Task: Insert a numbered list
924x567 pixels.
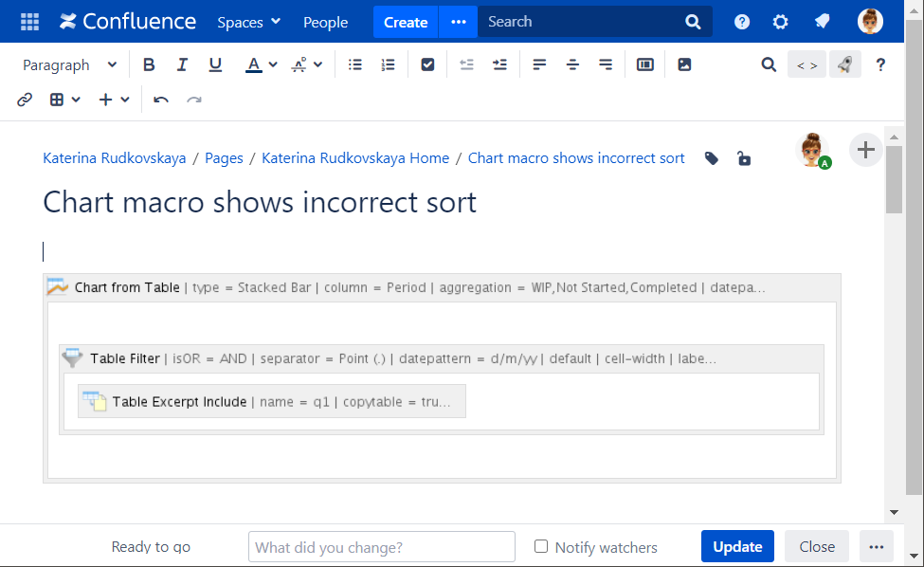Action: coord(388,64)
